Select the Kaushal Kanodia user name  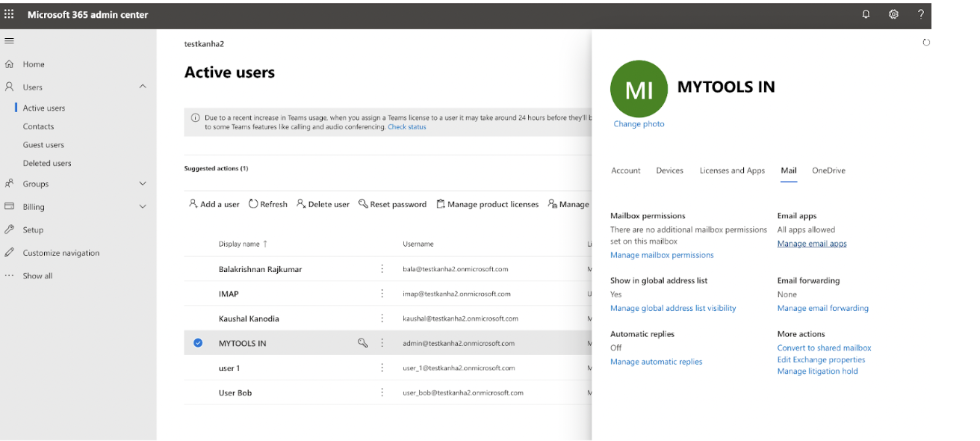coord(249,318)
